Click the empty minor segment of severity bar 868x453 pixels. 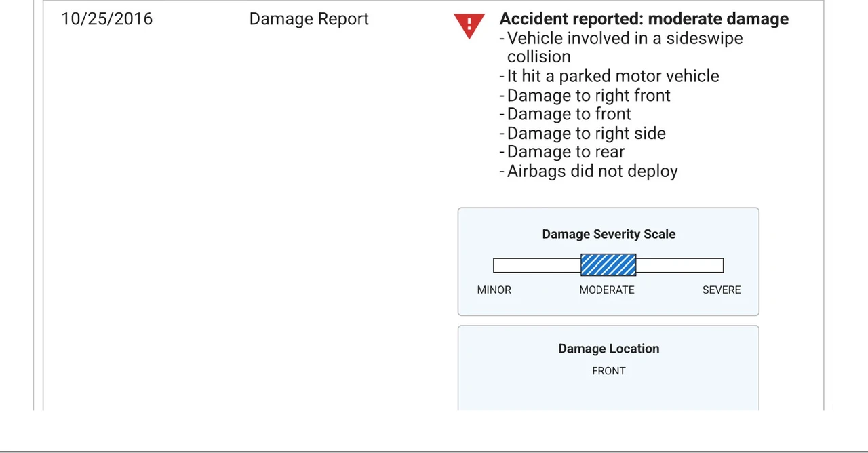pos(537,265)
